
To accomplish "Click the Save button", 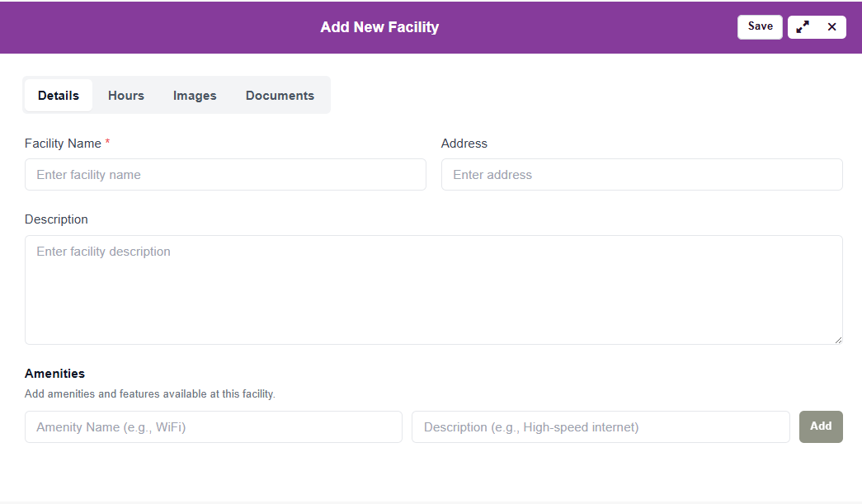I will coord(760,26).
